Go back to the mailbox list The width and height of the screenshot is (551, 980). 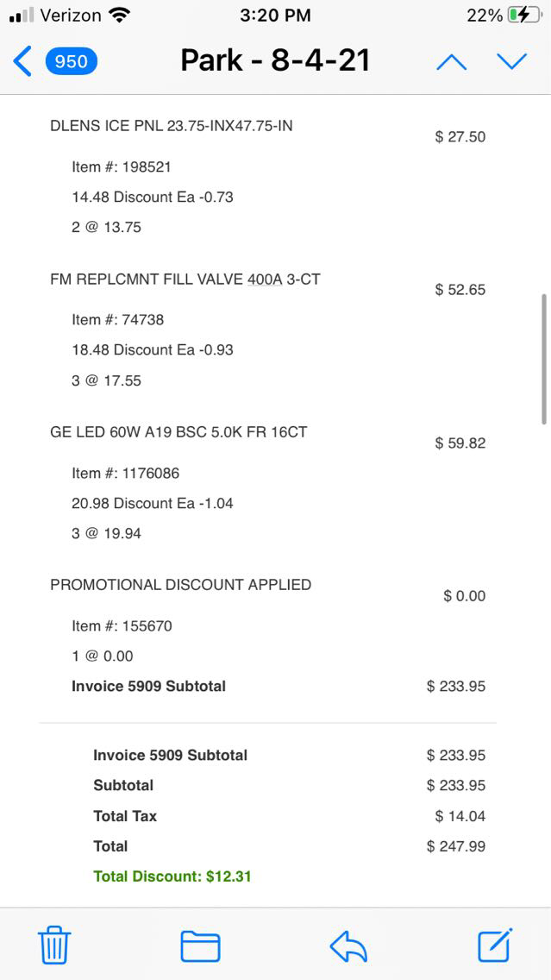click(22, 61)
